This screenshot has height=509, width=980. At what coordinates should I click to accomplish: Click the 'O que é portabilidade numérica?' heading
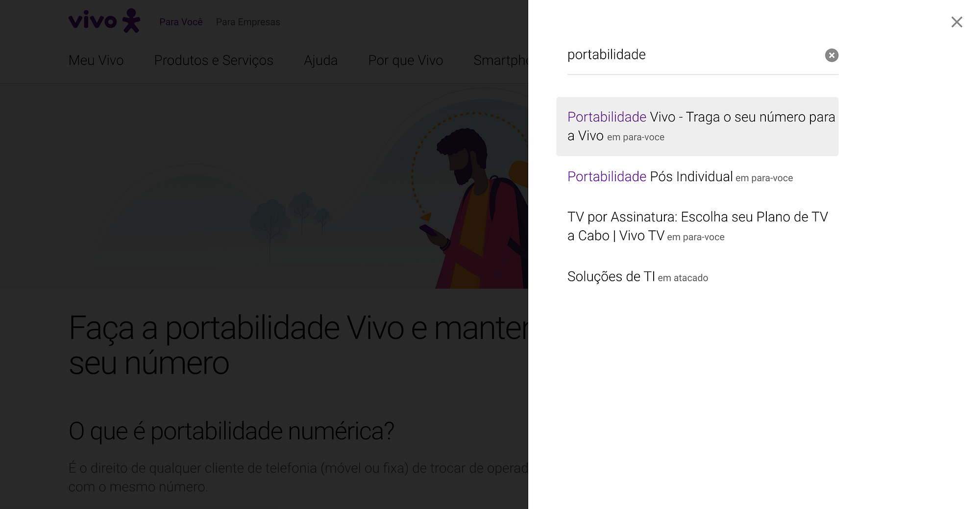(231, 431)
